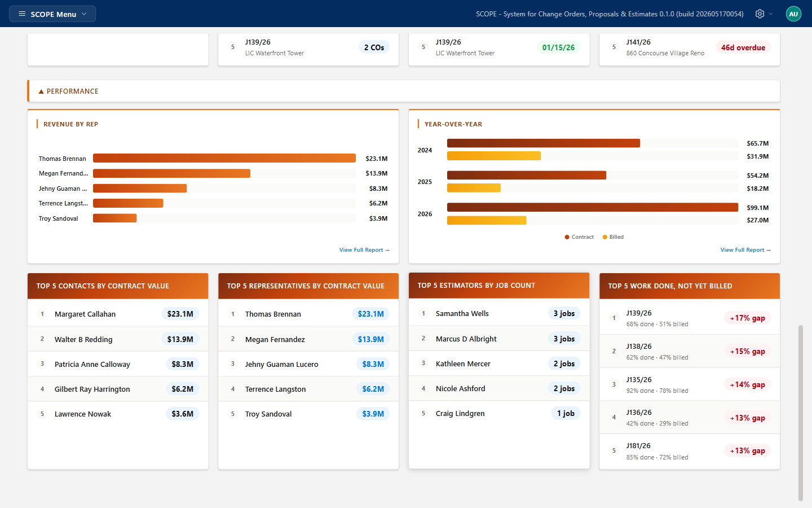Expand the chevron next to settings gear
Screen dimensions: 812x508
tap(771, 14)
